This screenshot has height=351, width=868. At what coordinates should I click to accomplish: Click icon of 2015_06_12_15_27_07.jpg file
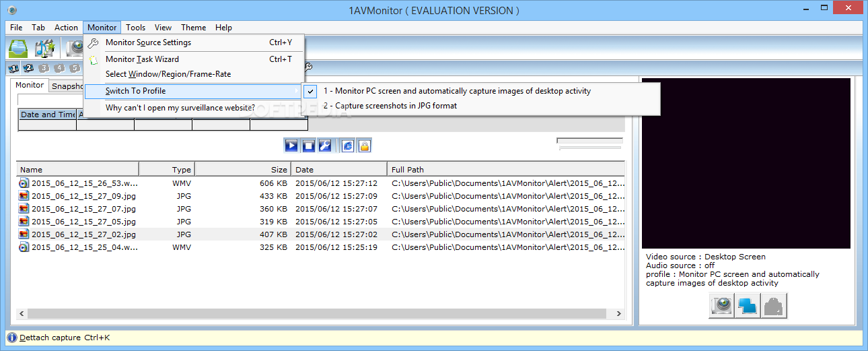pyautogui.click(x=24, y=209)
